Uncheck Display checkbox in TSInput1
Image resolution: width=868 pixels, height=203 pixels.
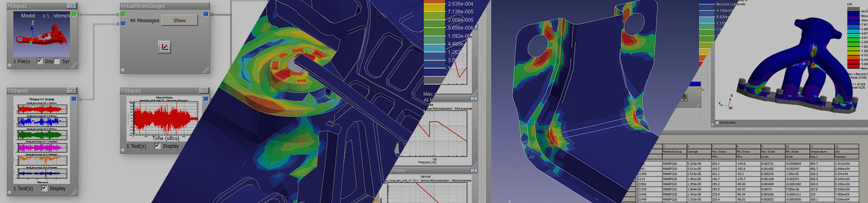(x=157, y=146)
